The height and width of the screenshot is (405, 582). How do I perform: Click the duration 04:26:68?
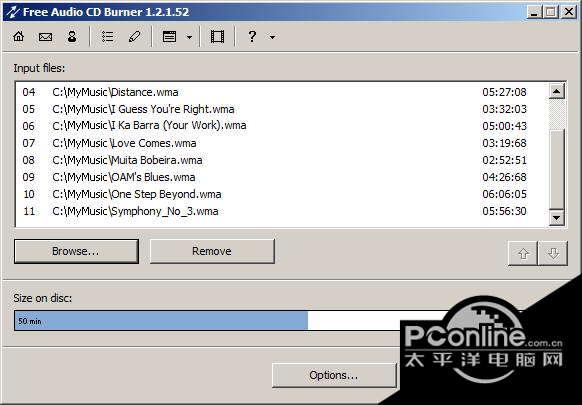504,177
